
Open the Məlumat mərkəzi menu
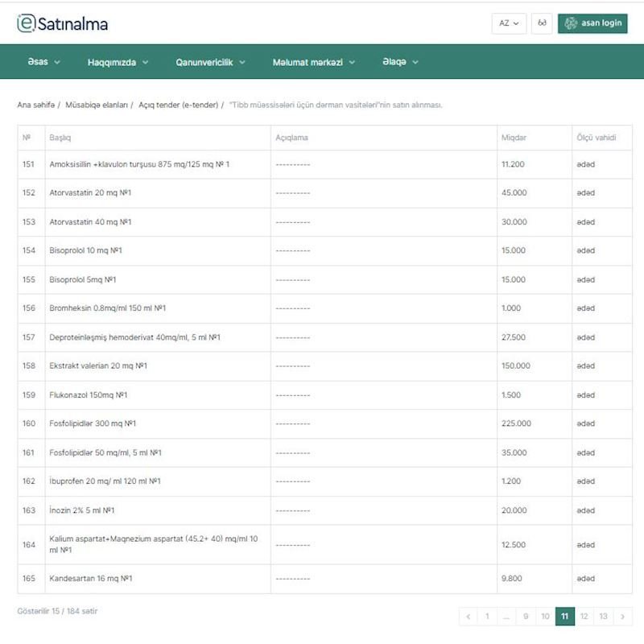click(313, 62)
